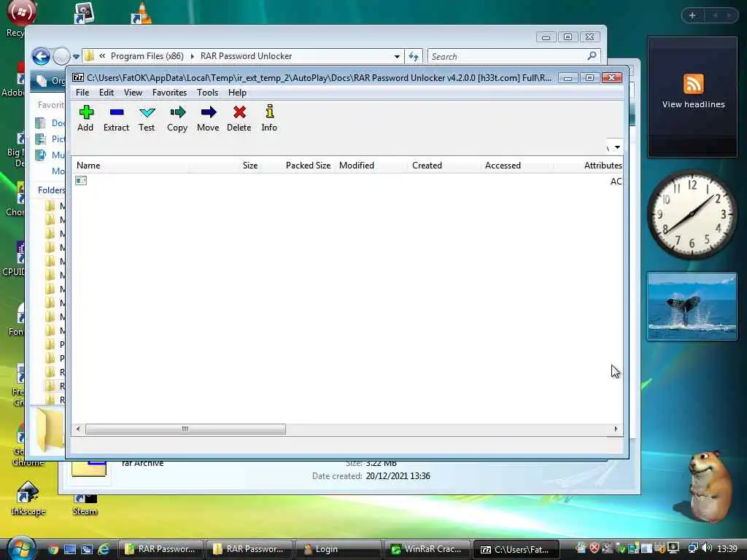Click the taskbar clock showing 13:39
Screen dimensions: 747x560
click(x=727, y=548)
